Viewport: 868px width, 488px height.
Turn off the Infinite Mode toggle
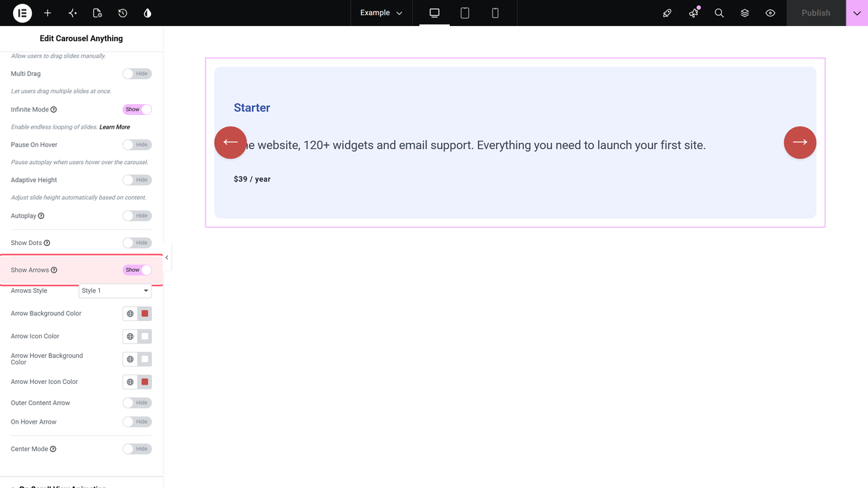pyautogui.click(x=137, y=110)
